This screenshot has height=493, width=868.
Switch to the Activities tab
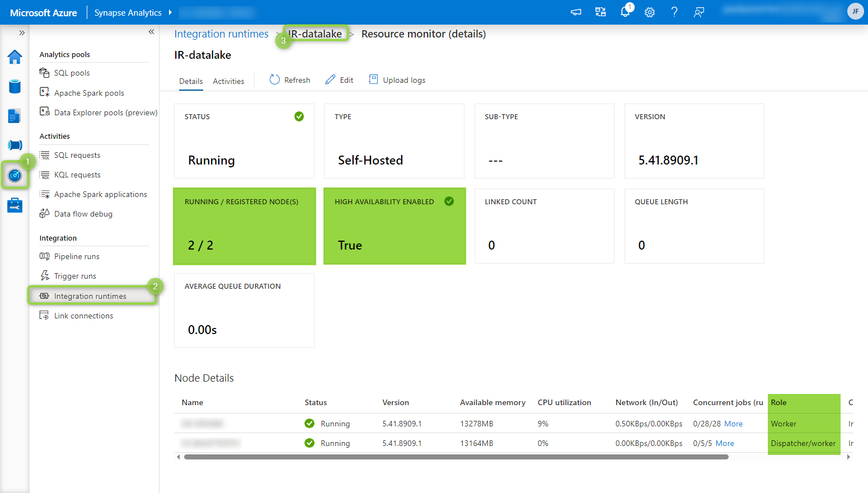[228, 81]
